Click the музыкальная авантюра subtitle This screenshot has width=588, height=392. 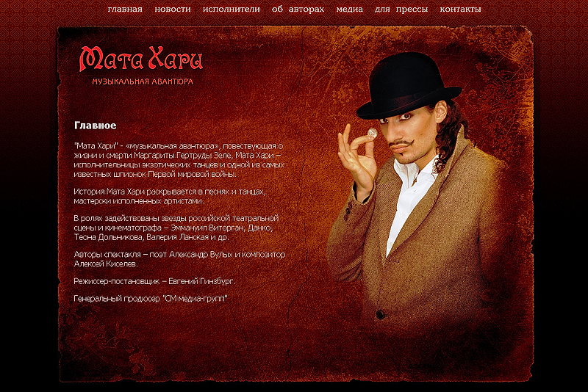click(x=143, y=81)
